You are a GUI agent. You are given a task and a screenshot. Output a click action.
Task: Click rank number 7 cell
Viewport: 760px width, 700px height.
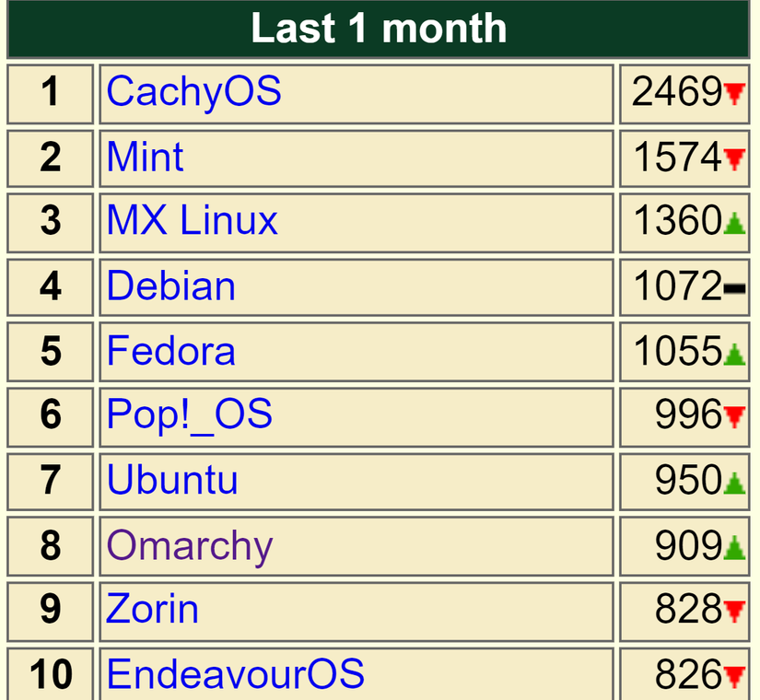tap(51, 482)
